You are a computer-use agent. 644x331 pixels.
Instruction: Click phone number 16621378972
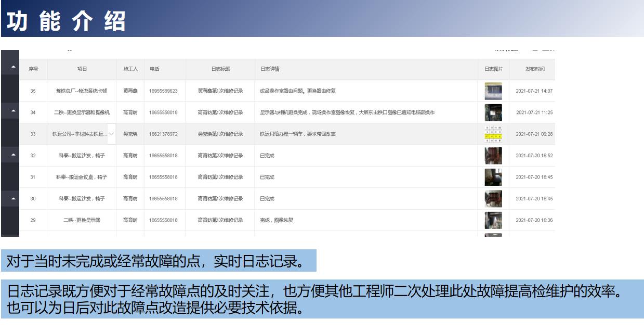[163, 134]
